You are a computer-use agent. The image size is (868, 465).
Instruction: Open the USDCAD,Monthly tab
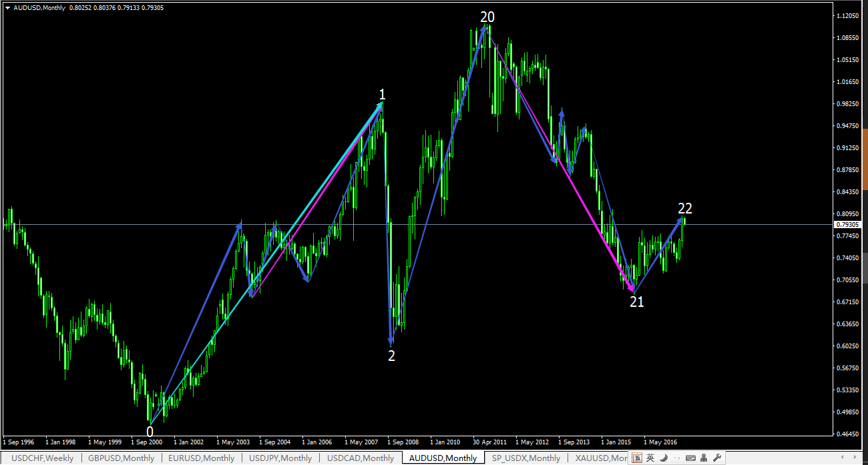point(361,458)
